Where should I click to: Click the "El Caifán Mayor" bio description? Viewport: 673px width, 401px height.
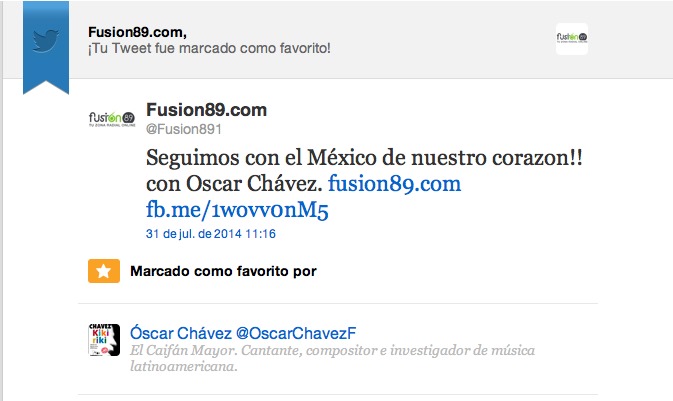pyautogui.click(x=183, y=350)
